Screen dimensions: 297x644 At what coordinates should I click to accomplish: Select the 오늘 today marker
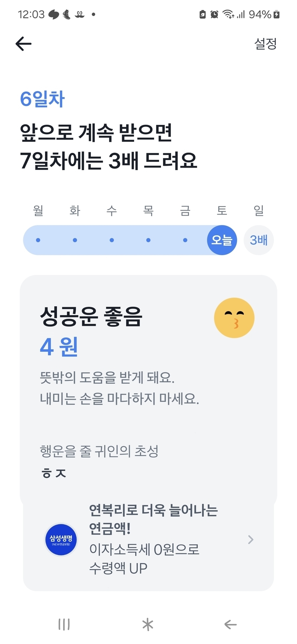[222, 240]
